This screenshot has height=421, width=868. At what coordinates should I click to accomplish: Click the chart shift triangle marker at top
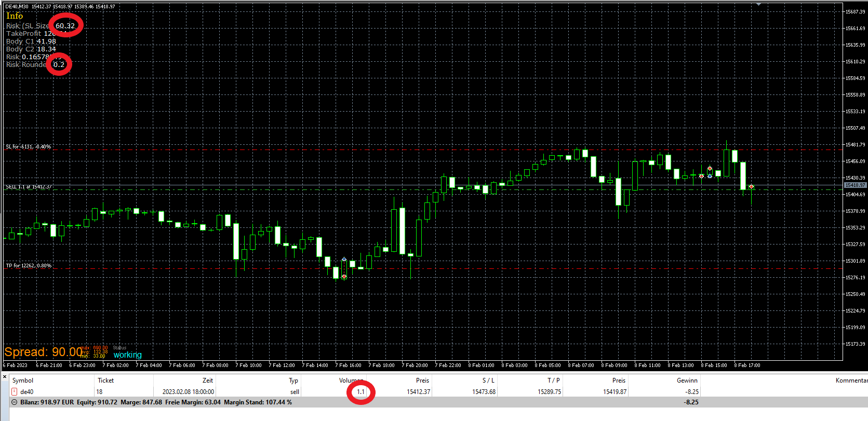click(x=759, y=4)
